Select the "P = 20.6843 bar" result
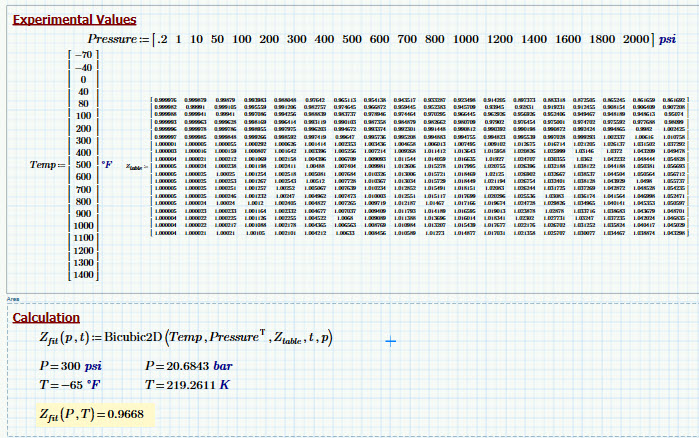The image size is (699, 438). click(x=189, y=366)
